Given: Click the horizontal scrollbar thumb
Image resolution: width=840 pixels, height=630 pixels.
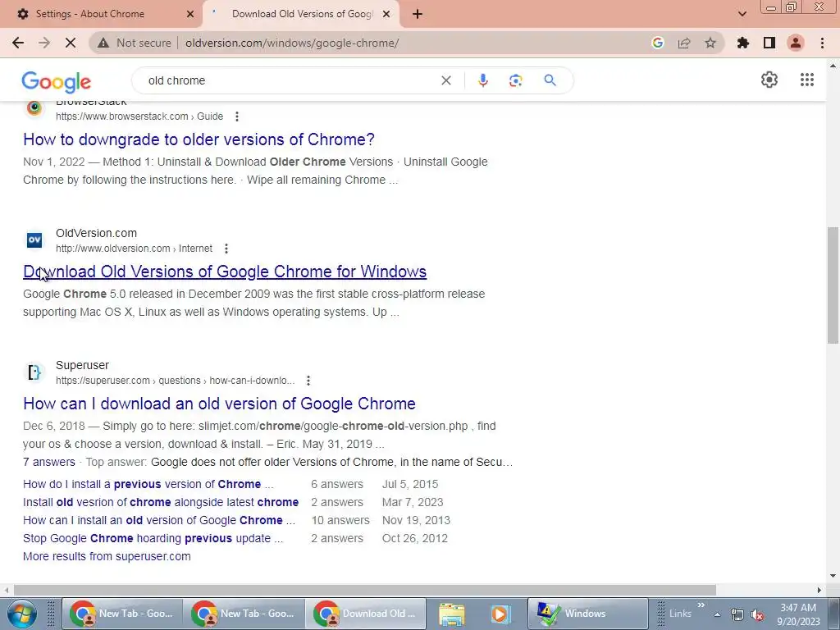Looking at the screenshot, I should 365,590.
